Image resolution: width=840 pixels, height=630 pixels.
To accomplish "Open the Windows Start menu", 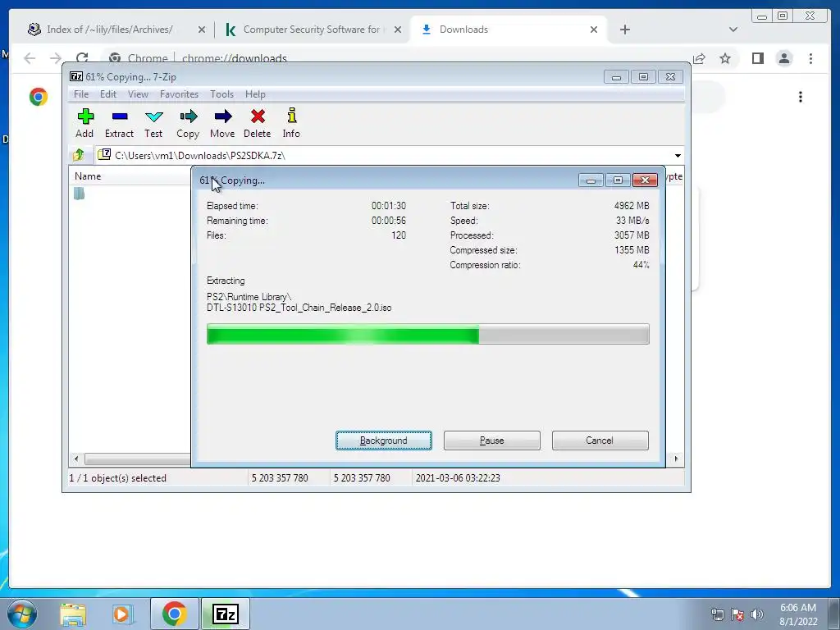I will click(22, 614).
